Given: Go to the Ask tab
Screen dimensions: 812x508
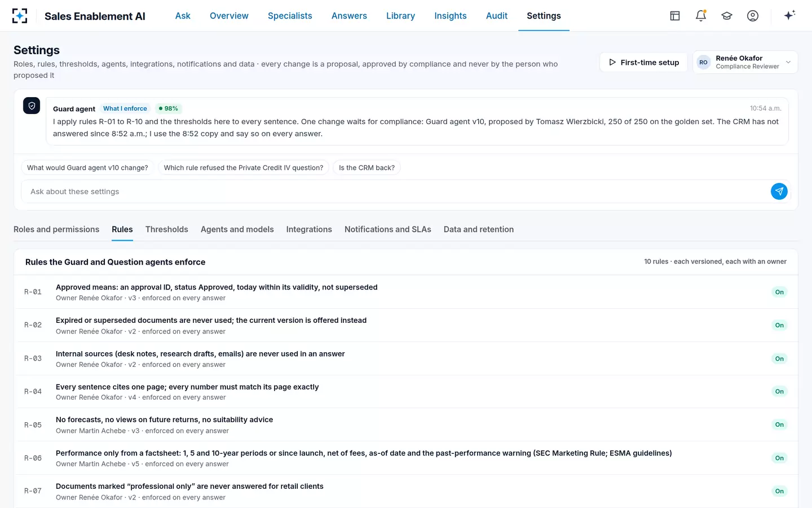Looking at the screenshot, I should (183, 16).
